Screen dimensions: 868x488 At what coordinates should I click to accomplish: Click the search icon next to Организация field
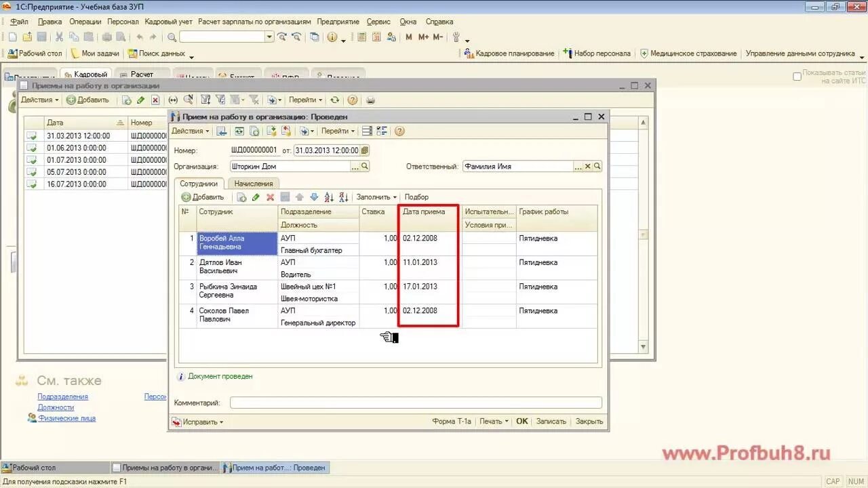pyautogui.click(x=365, y=166)
